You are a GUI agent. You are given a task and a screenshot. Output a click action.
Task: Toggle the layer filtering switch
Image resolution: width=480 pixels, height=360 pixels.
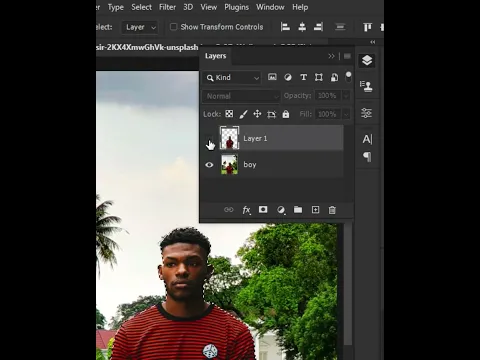point(348,77)
